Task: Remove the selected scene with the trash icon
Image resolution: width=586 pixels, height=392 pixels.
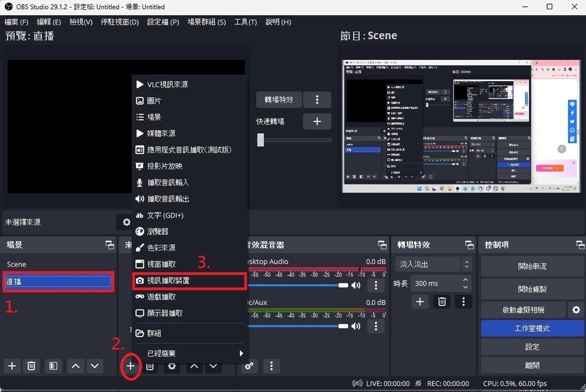Action: pos(31,366)
